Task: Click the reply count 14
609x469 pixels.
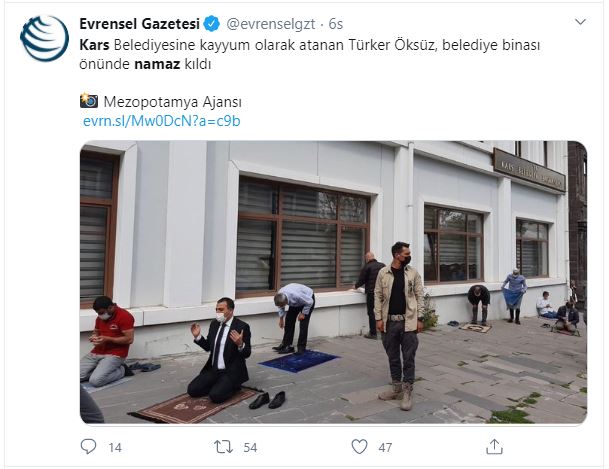Action: click(115, 448)
